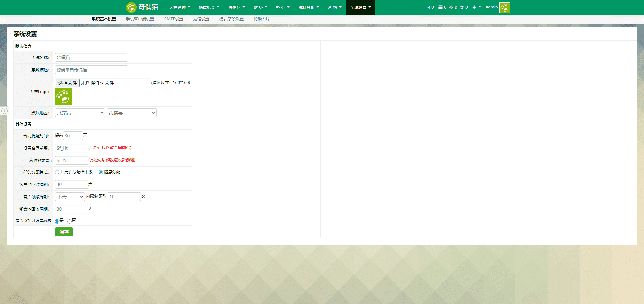
Task: Switch to 模块字段设置 tab
Action: click(232, 19)
